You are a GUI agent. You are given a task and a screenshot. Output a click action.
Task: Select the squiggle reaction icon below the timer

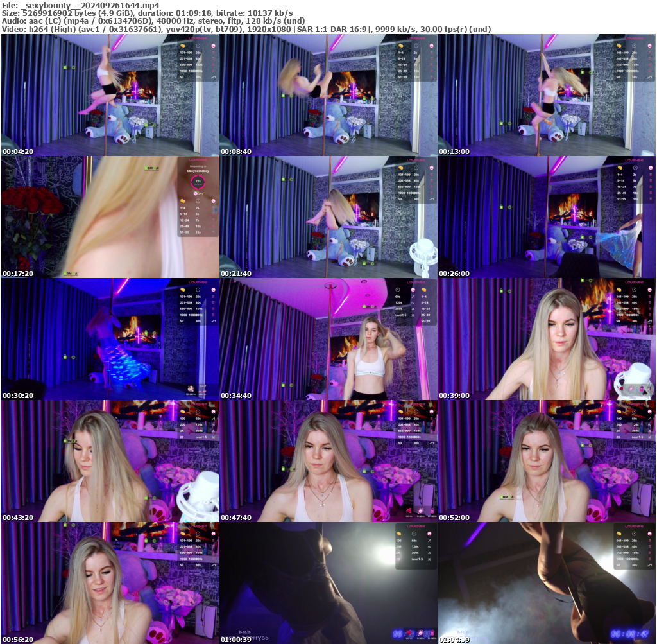tap(201, 194)
